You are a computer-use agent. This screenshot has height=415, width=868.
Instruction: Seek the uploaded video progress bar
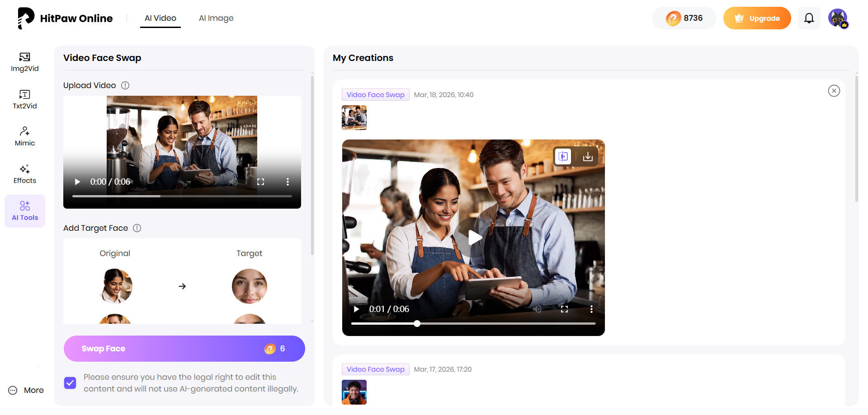(182, 196)
